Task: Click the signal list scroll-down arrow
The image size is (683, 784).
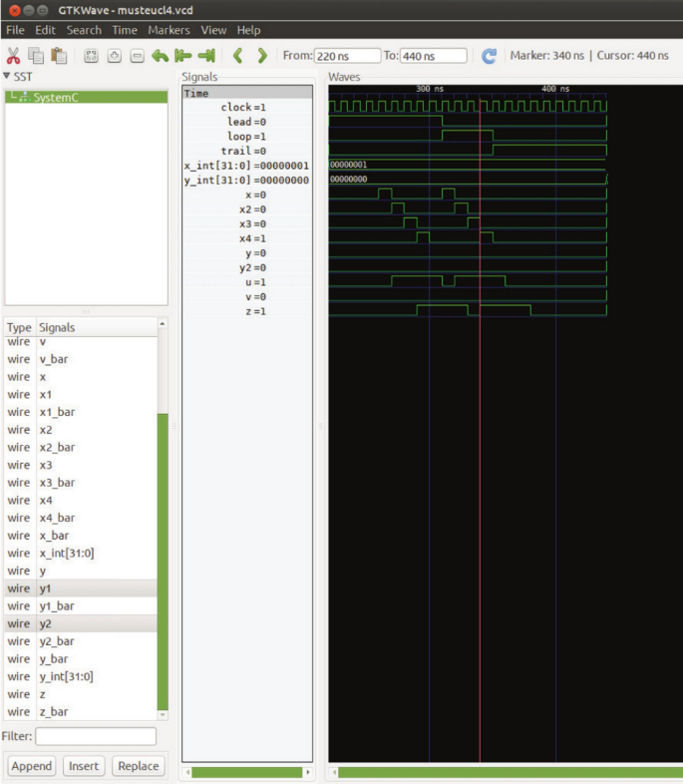Action: pyautogui.click(x=162, y=715)
